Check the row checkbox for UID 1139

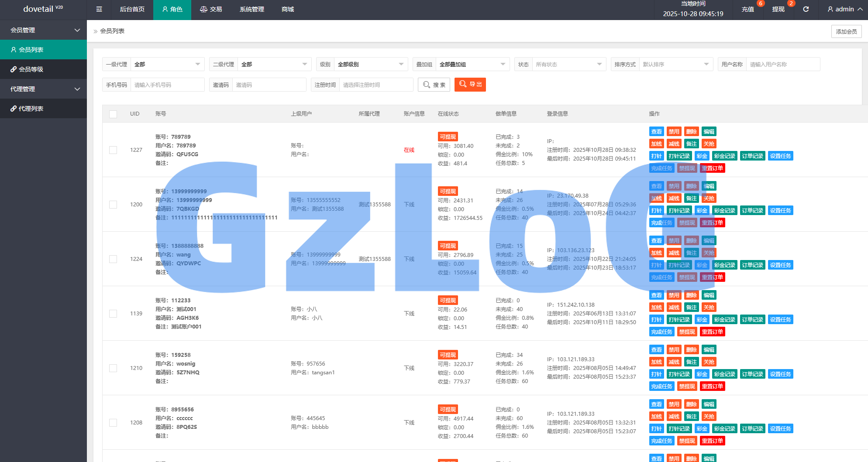(x=113, y=314)
